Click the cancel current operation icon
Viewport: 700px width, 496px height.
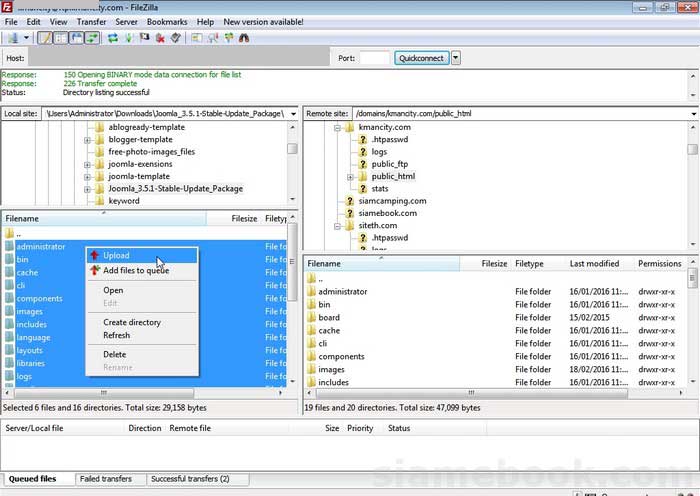(144, 38)
